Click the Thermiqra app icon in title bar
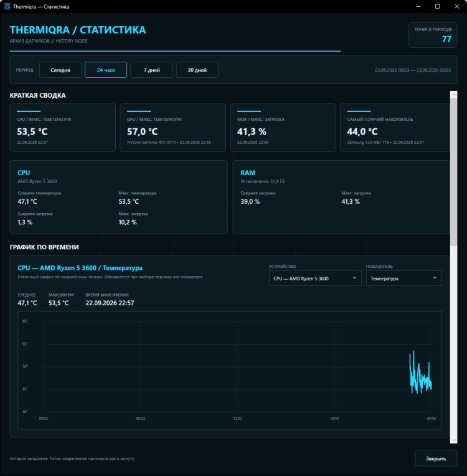 7,6
